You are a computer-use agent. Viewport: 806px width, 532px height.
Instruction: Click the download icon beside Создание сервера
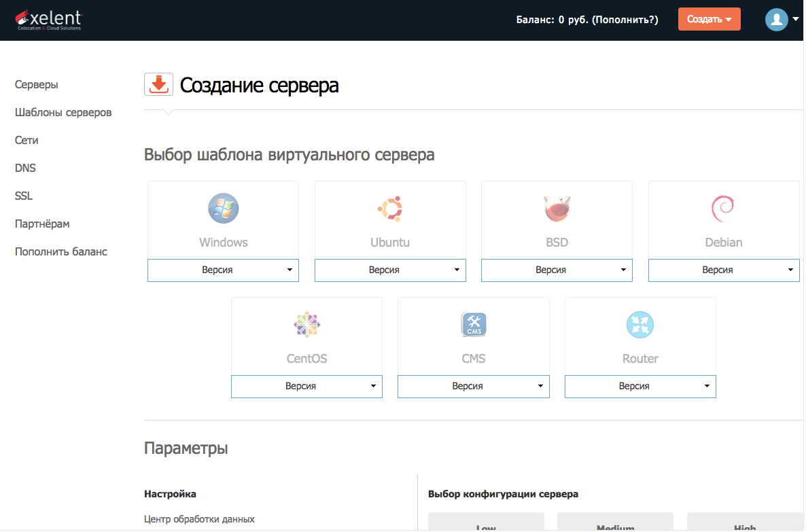coord(158,84)
